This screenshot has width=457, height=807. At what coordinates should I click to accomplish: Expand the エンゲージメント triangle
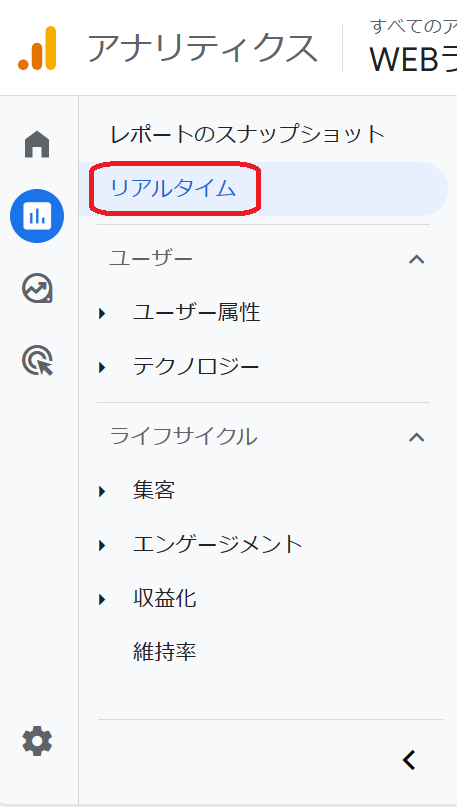pyautogui.click(x=102, y=545)
